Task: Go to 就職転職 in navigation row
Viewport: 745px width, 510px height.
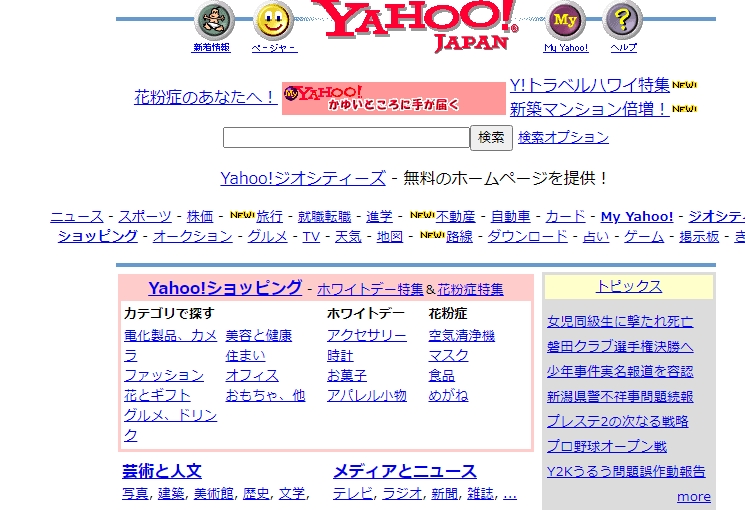Action: [x=325, y=216]
